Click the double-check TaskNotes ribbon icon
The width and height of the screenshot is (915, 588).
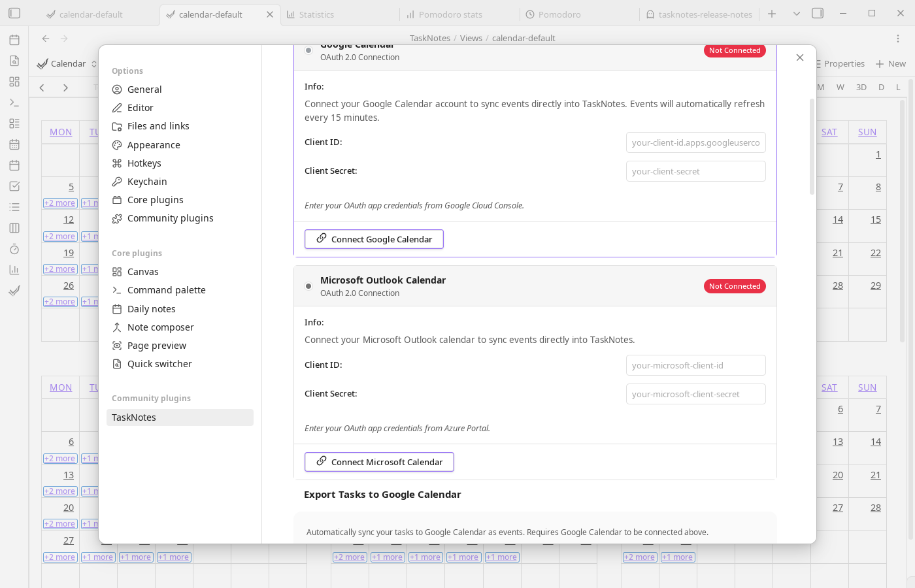14,291
